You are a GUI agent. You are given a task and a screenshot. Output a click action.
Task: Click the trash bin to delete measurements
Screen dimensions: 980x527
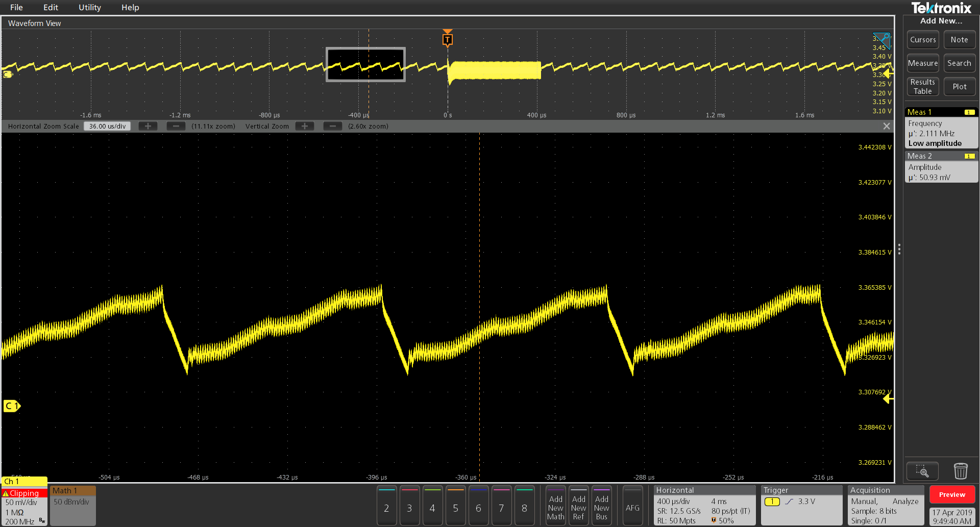click(x=961, y=471)
